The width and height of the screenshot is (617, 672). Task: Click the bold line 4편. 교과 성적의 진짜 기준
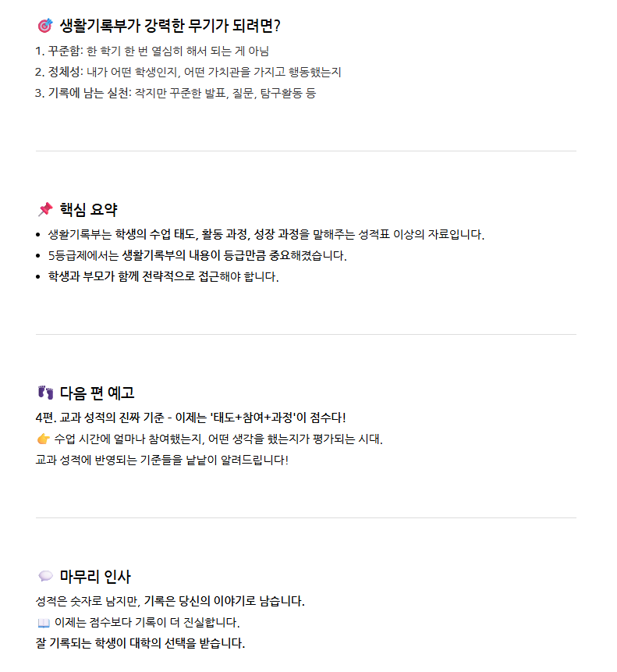point(190,418)
